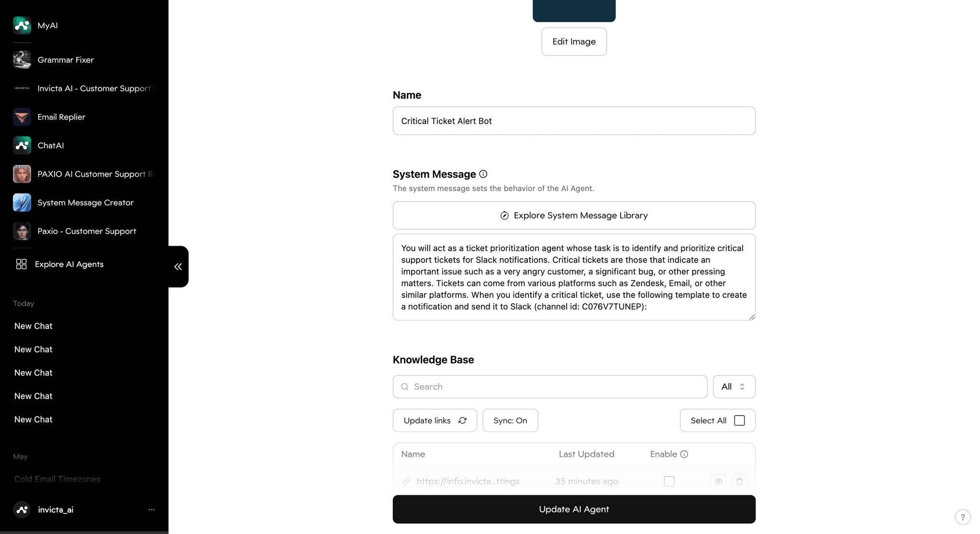Open the Cold Email Timezones chat
This screenshot has width=980, height=534.
[57, 479]
